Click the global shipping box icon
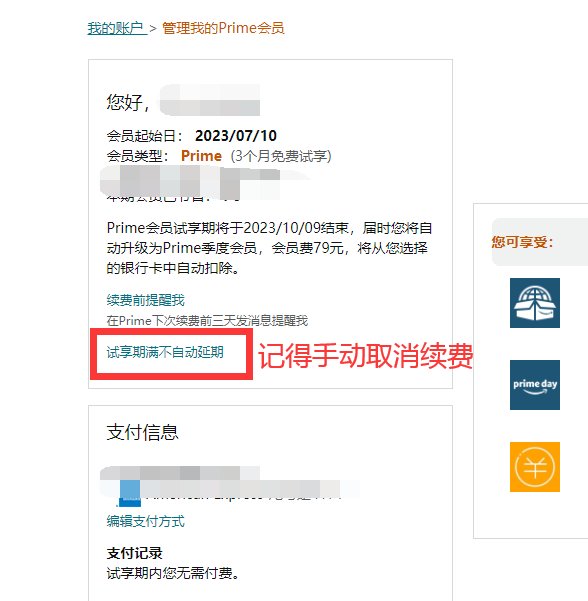 [535, 303]
